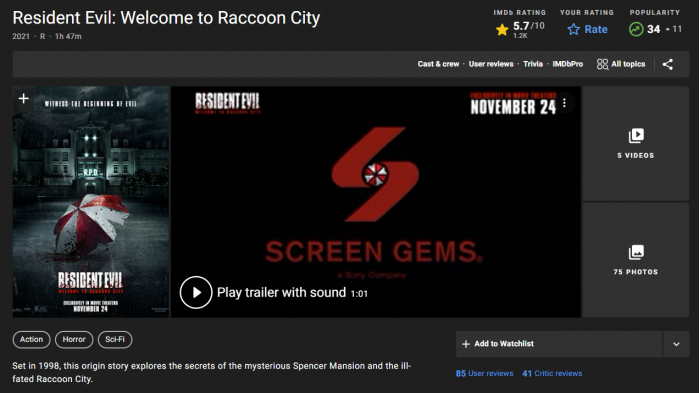Open the trailer's three-dot options menu
Viewport: 700px width, 393px height.
point(564,103)
